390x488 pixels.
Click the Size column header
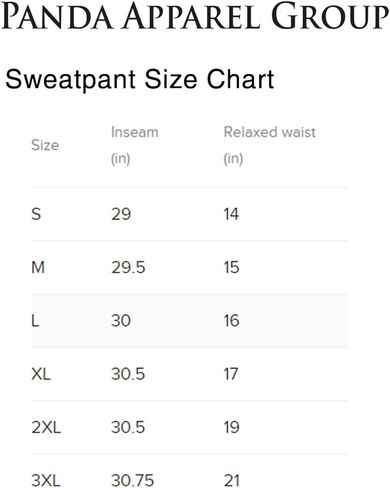point(45,145)
